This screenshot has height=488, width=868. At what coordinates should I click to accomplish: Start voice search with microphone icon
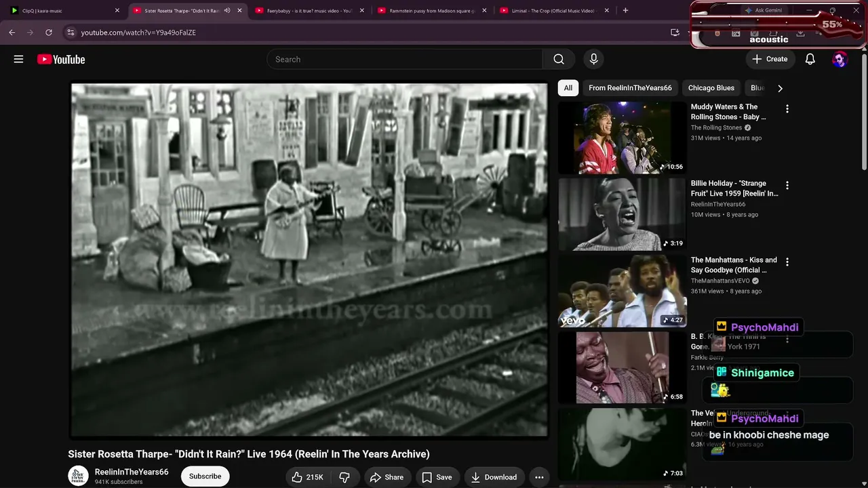coord(593,59)
